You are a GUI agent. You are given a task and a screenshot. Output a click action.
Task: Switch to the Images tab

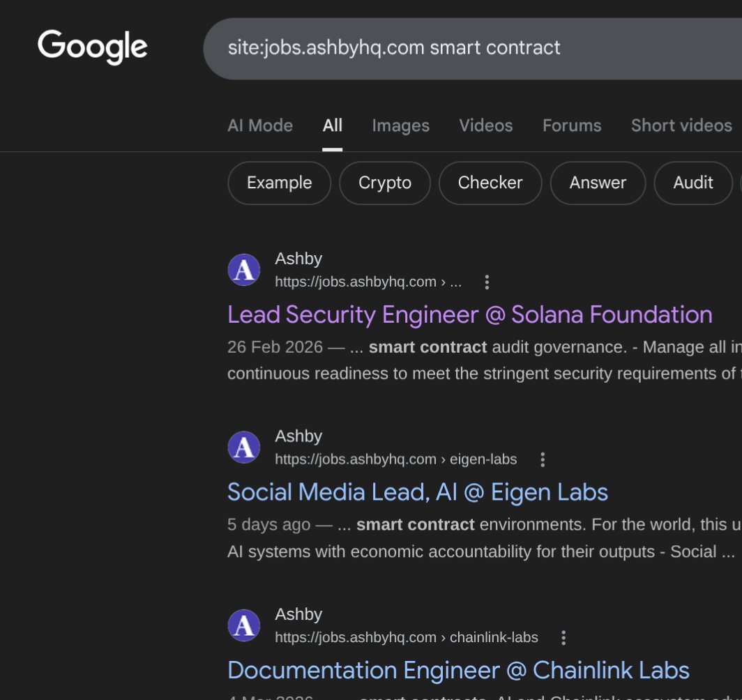(x=400, y=125)
